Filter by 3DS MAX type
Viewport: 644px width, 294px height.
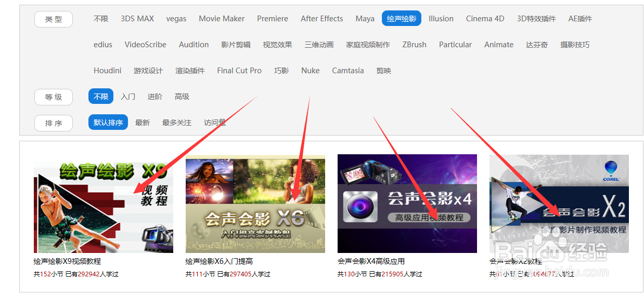click(x=137, y=19)
